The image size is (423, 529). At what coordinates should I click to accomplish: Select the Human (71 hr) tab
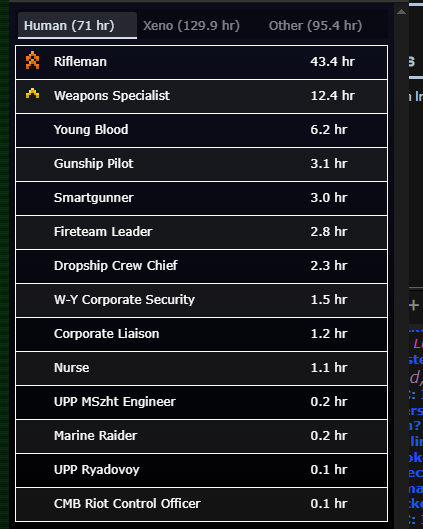(x=77, y=26)
